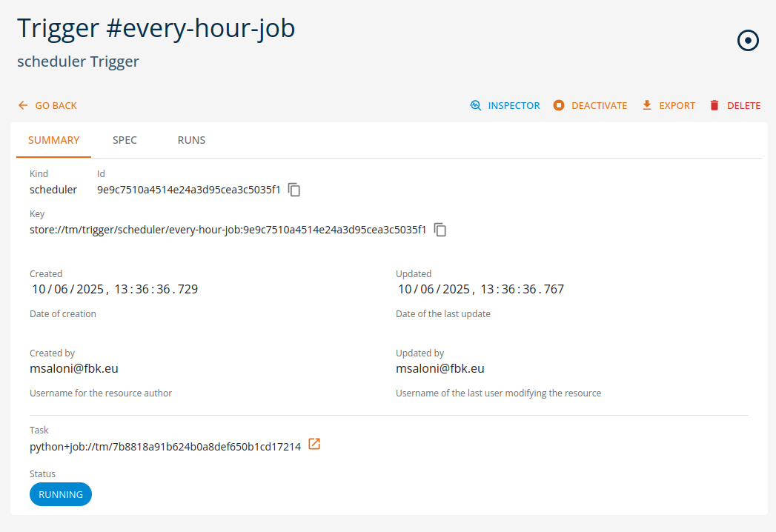Open the Inspector magnifier icon
This screenshot has width=776, height=532.
tap(476, 106)
